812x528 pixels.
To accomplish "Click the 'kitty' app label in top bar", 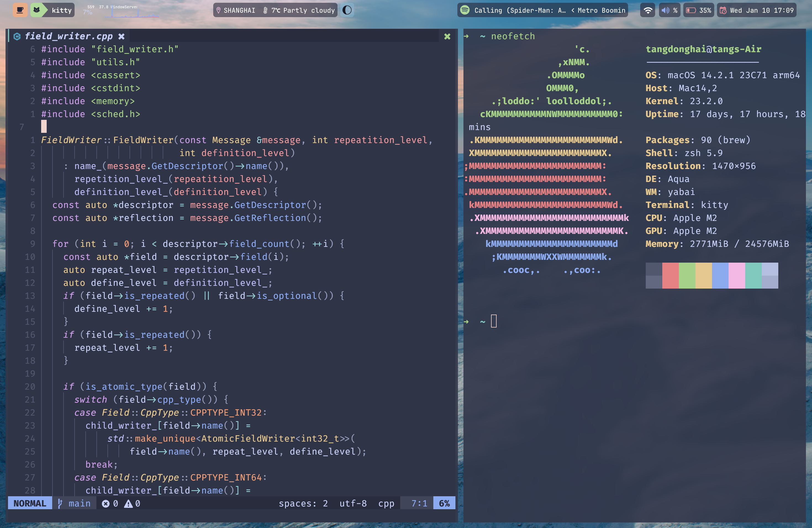I will pyautogui.click(x=62, y=10).
